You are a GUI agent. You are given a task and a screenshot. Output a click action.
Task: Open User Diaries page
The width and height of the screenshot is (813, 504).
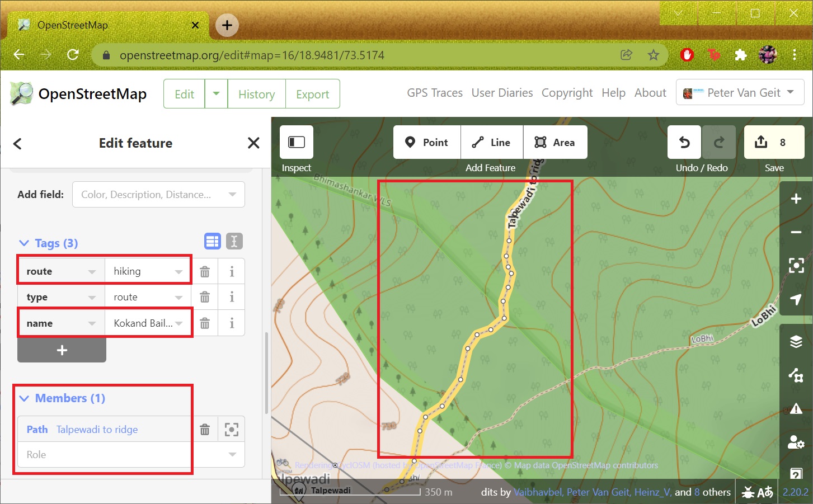pos(502,93)
